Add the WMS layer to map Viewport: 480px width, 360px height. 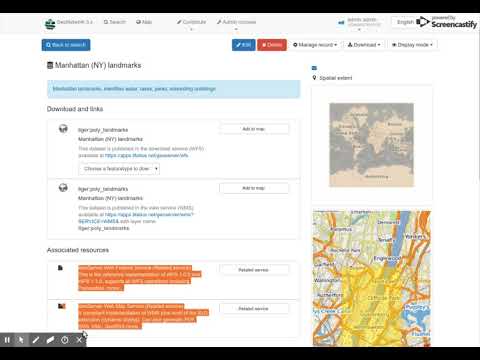(x=254, y=188)
